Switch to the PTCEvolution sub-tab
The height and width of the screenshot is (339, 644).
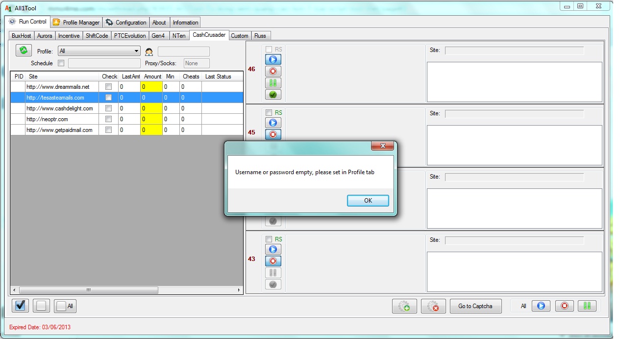[130, 36]
